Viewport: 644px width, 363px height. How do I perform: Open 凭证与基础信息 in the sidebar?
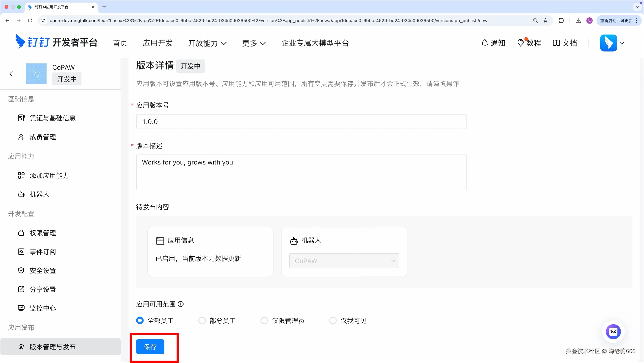(x=53, y=118)
